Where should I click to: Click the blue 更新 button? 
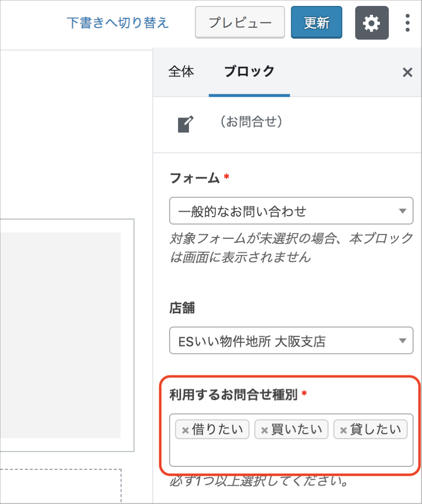click(316, 23)
